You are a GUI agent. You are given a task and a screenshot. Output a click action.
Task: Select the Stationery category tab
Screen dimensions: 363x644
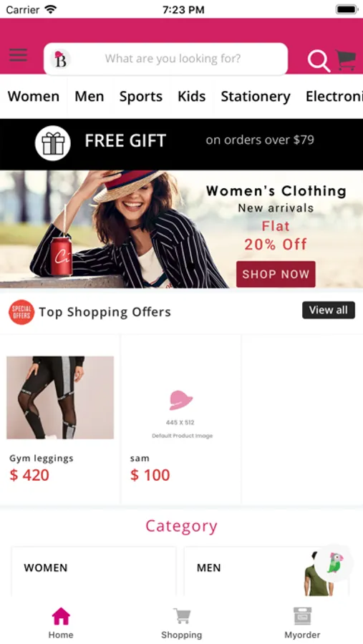[x=256, y=97]
